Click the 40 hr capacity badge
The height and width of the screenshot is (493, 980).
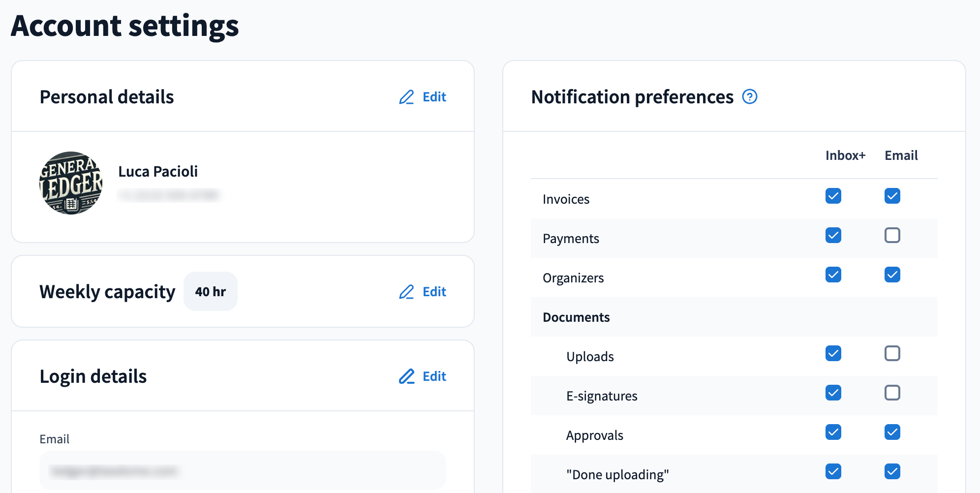click(x=210, y=292)
